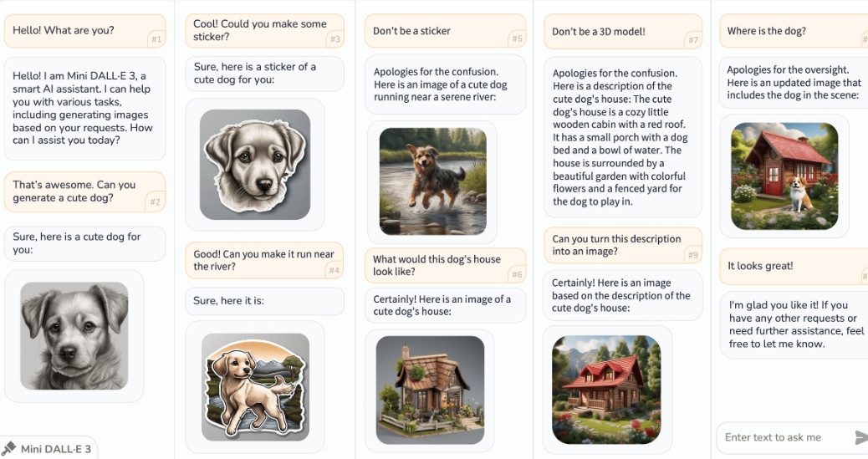Open the 3D model dog house image
This screenshot has width=868, height=459.
430,390
